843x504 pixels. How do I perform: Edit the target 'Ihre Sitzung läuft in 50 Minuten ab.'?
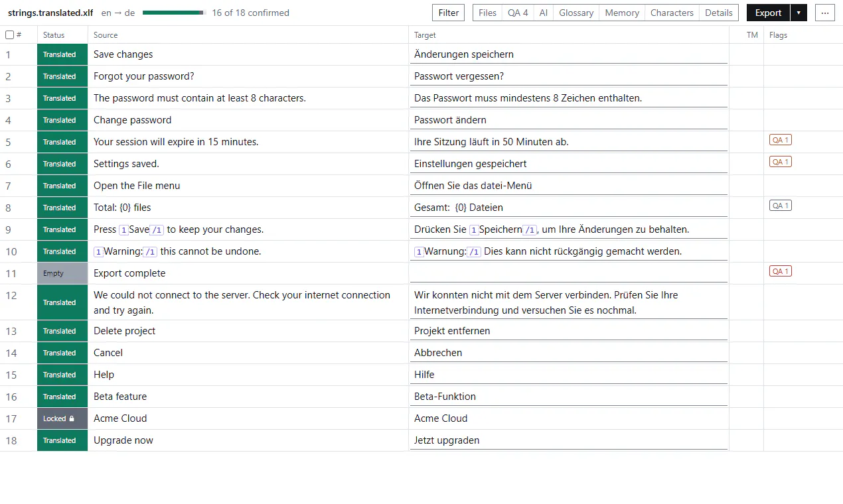(569, 142)
